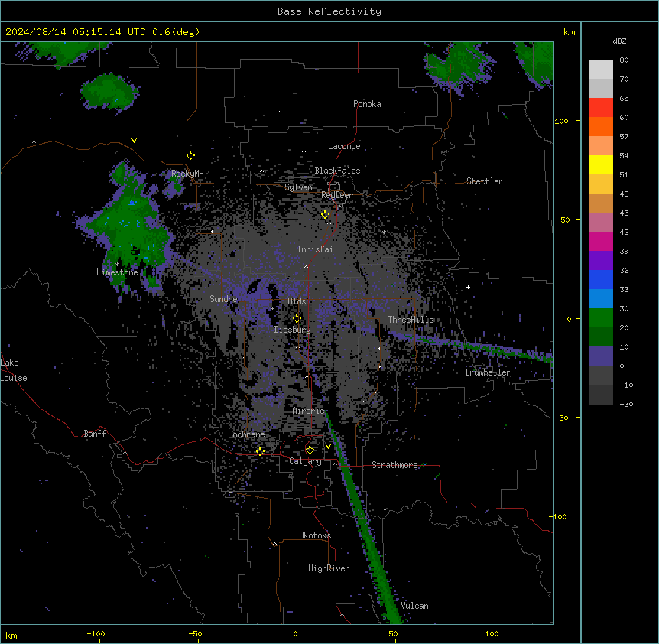Click the Calgary city label

click(305, 461)
